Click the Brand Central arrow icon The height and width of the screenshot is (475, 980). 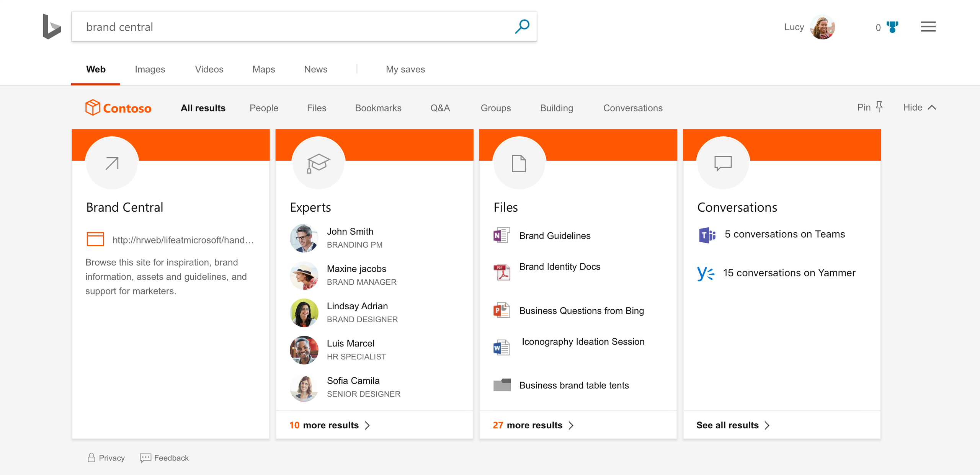[112, 163]
